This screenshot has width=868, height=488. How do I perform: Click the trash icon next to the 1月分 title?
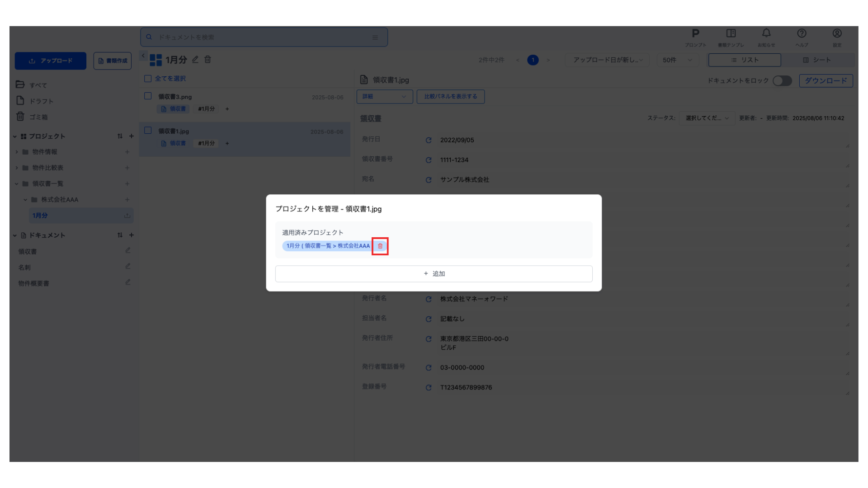208,60
